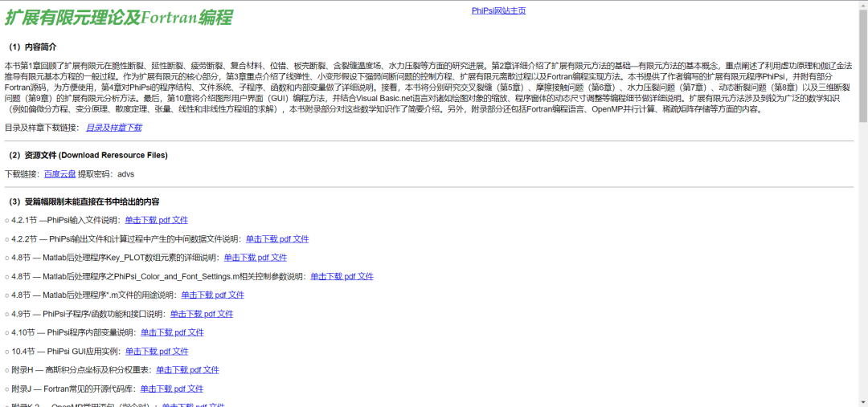The width and height of the screenshot is (868, 407).
Task: Click the label 目录及样章下载链接：
Action: [43, 128]
